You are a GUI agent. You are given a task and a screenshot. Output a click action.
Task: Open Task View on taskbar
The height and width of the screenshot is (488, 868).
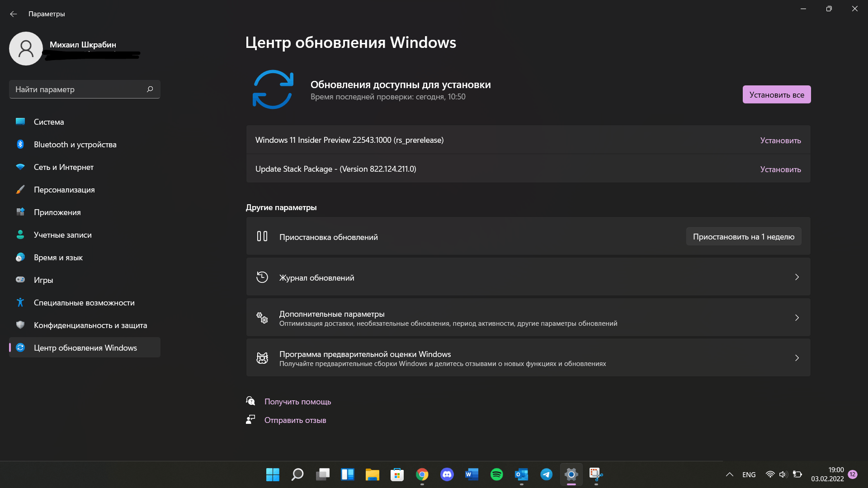[x=323, y=474]
